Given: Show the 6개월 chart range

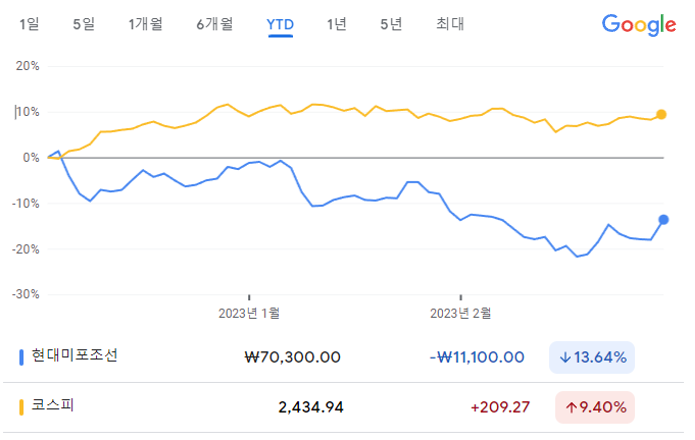Looking at the screenshot, I should coord(215,24).
